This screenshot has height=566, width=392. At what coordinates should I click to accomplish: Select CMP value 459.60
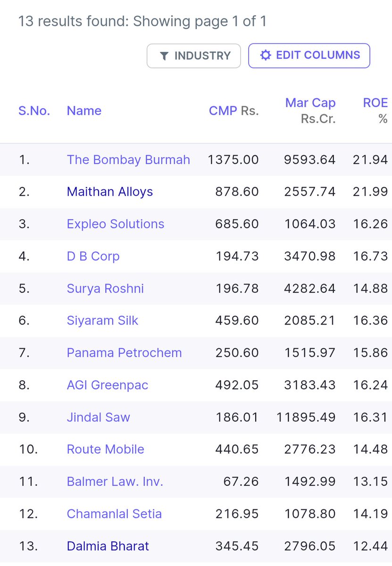point(237,321)
